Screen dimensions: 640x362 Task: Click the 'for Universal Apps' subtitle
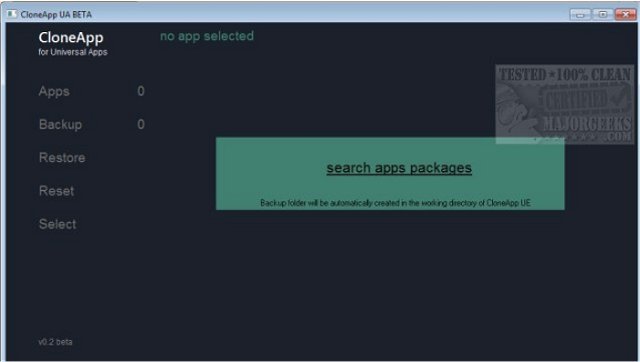pos(73,52)
